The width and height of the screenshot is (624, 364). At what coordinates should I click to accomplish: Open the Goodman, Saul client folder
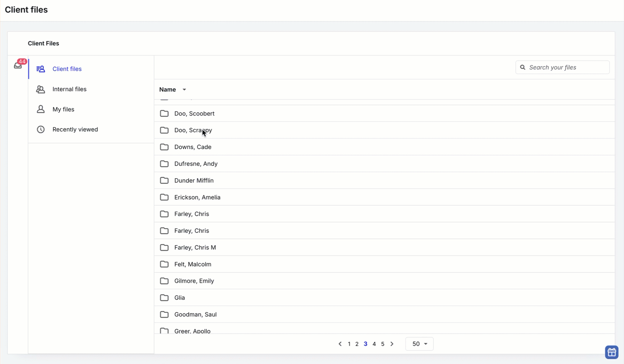coord(195,314)
